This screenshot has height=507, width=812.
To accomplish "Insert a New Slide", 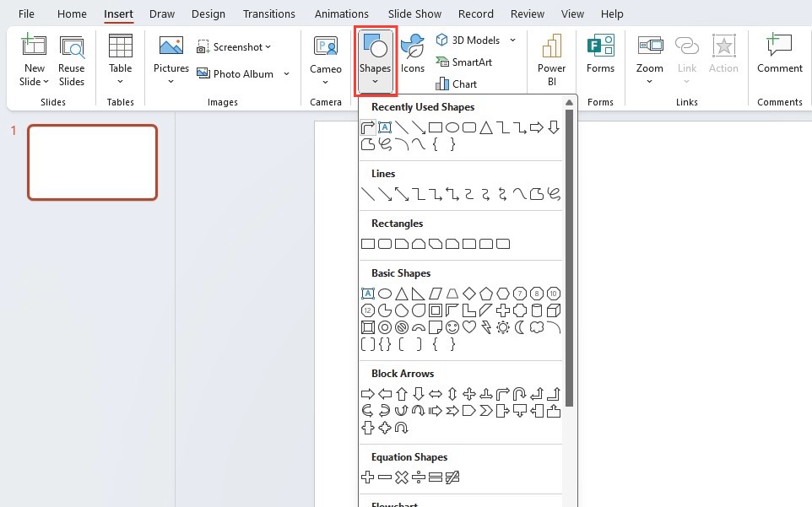I will click(34, 61).
